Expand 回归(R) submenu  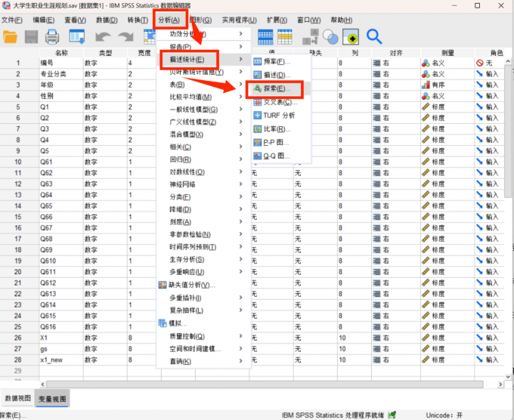pos(203,159)
